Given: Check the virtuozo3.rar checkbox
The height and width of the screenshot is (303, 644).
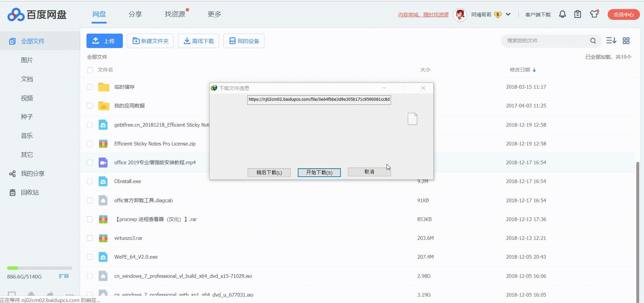Looking at the screenshot, I should click(x=90, y=238).
